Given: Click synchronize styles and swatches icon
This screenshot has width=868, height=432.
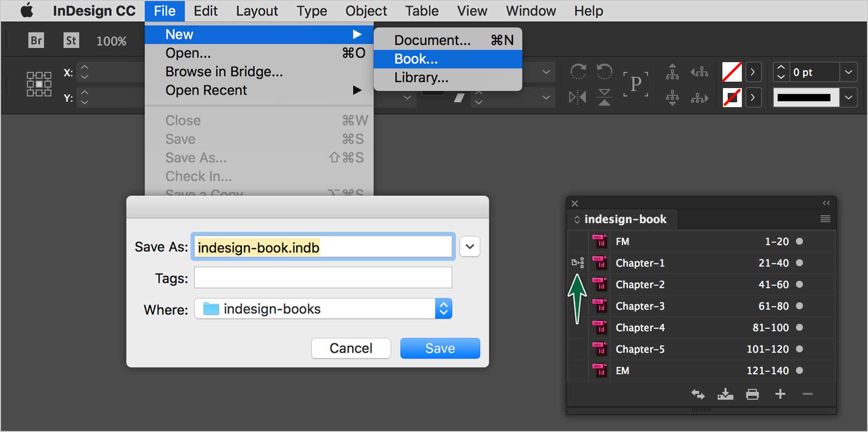Looking at the screenshot, I should 698,394.
